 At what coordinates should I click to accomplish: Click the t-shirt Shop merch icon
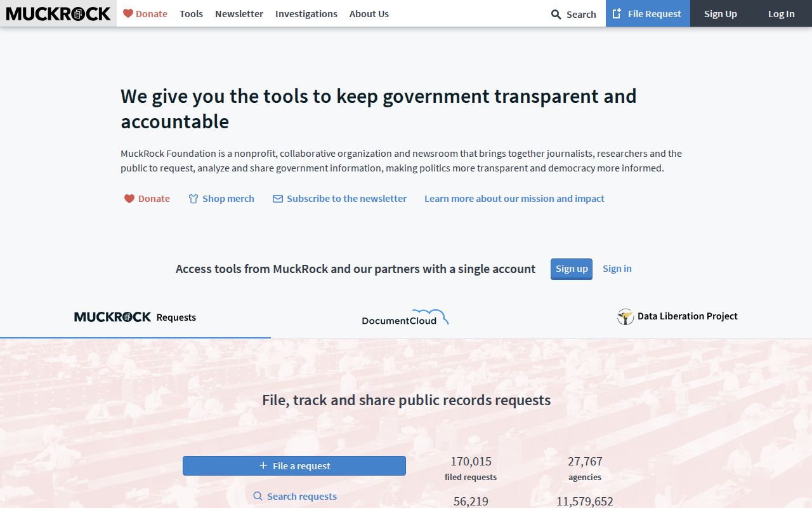[193, 199]
